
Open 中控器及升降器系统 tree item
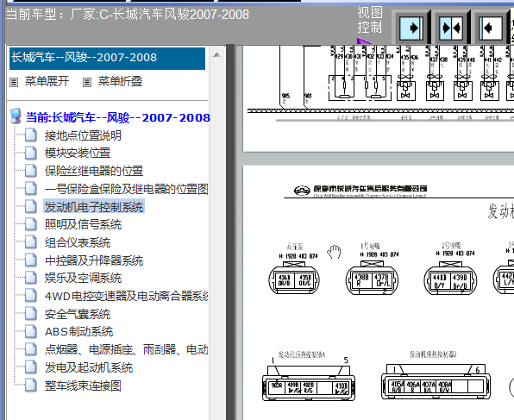pyautogui.click(x=94, y=260)
